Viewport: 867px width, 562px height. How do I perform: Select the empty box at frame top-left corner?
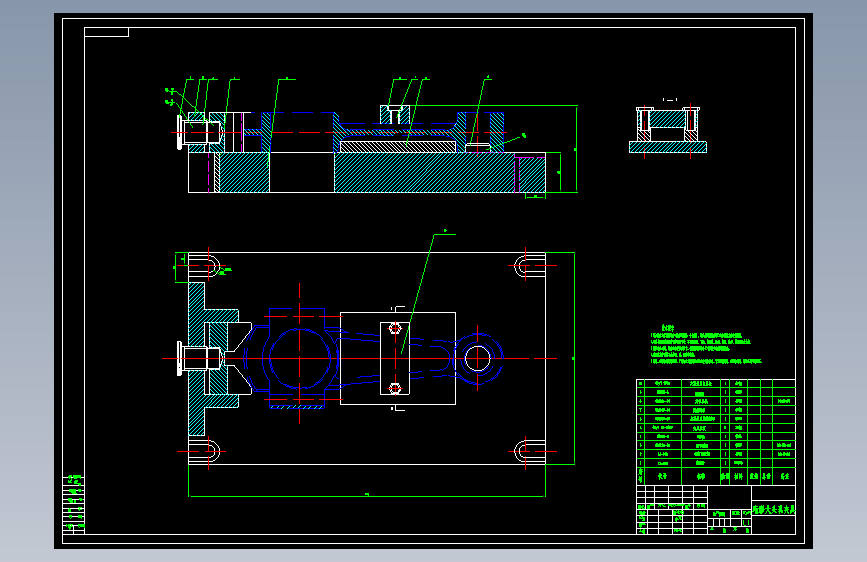(107, 32)
